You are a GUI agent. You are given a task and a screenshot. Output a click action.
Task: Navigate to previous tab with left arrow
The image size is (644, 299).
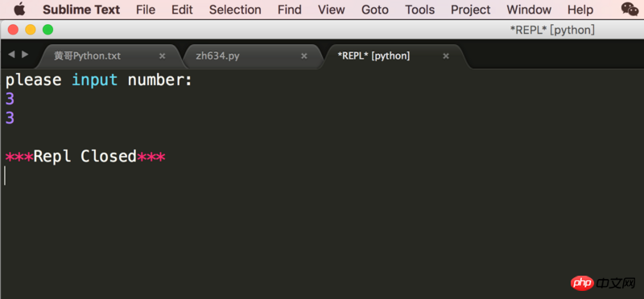tap(11, 54)
